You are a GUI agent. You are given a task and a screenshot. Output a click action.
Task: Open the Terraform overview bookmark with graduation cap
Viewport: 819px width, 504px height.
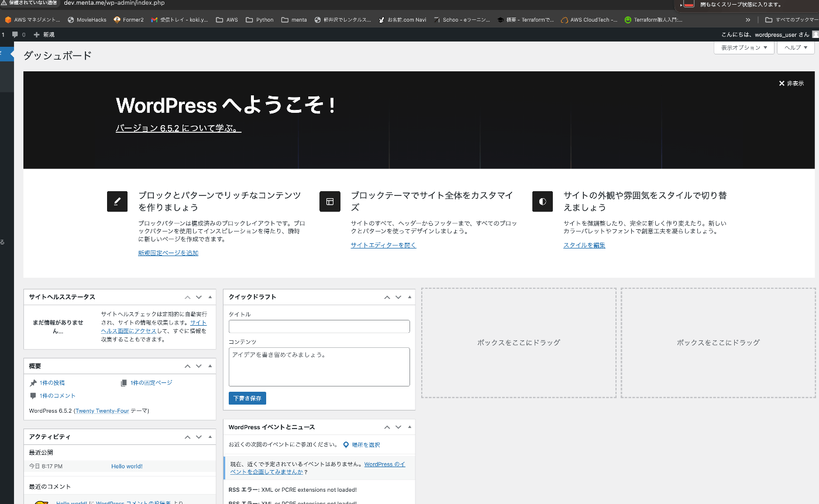tap(525, 20)
